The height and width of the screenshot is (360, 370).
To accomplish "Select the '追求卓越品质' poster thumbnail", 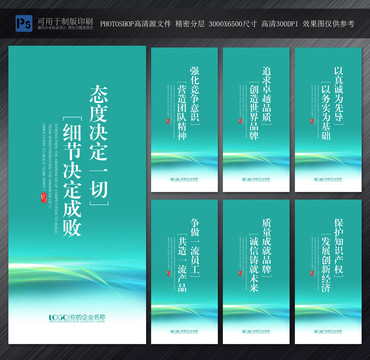I will [x=256, y=120].
